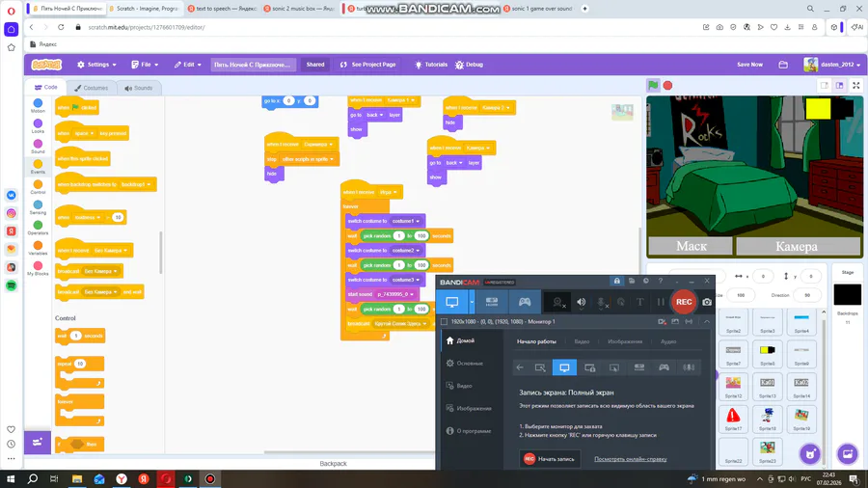The height and width of the screenshot is (488, 868).
Task: Select the My Blocks category
Action: point(38,268)
